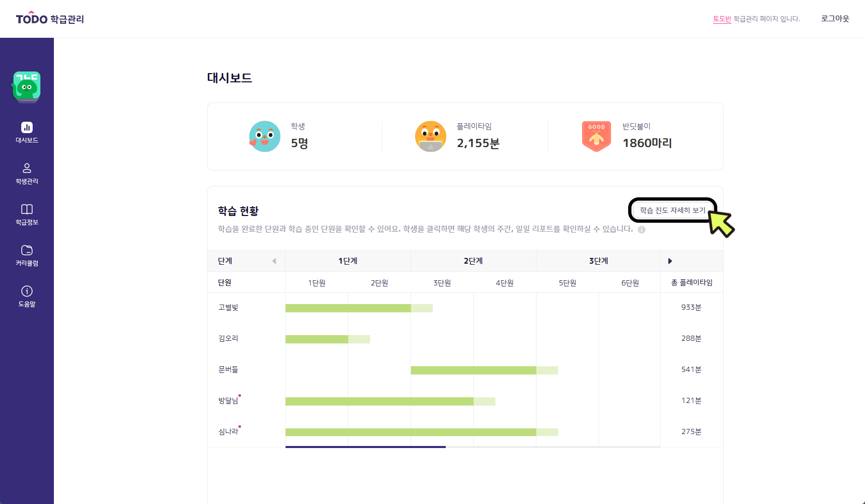This screenshot has width=865, height=504.
Task: Click the 6단원 unit header
Action: 630,283
